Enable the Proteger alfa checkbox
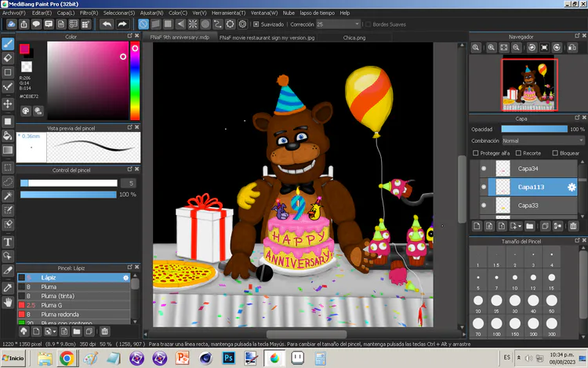 (x=476, y=153)
